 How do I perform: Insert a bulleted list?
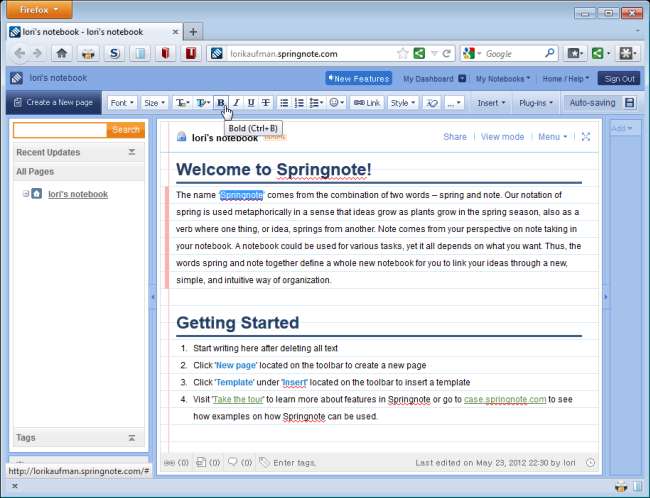284,102
